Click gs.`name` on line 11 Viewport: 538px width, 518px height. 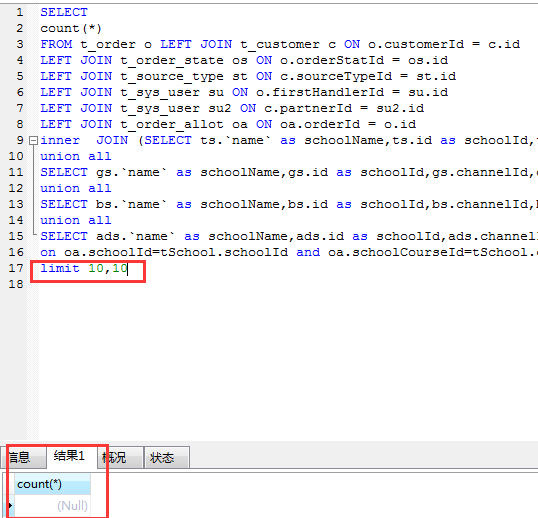131,173
